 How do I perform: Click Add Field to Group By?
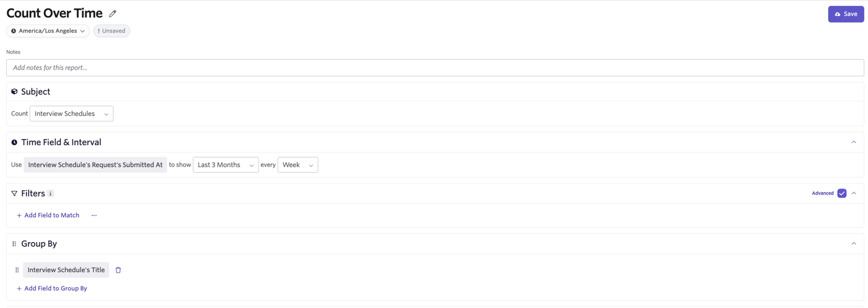52,288
